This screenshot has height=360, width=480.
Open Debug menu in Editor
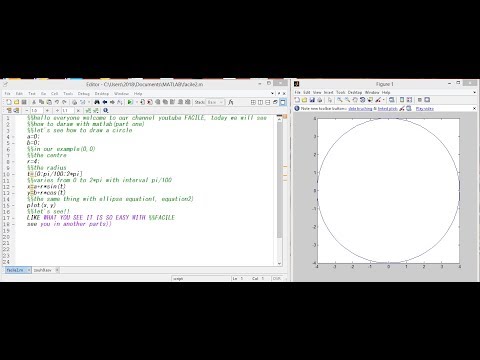(x=84, y=94)
